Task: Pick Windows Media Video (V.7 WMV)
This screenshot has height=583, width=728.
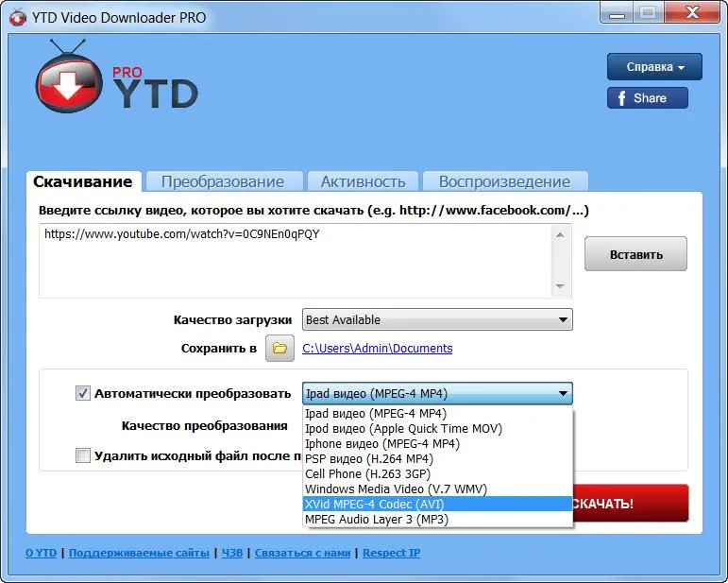Action: (437, 489)
